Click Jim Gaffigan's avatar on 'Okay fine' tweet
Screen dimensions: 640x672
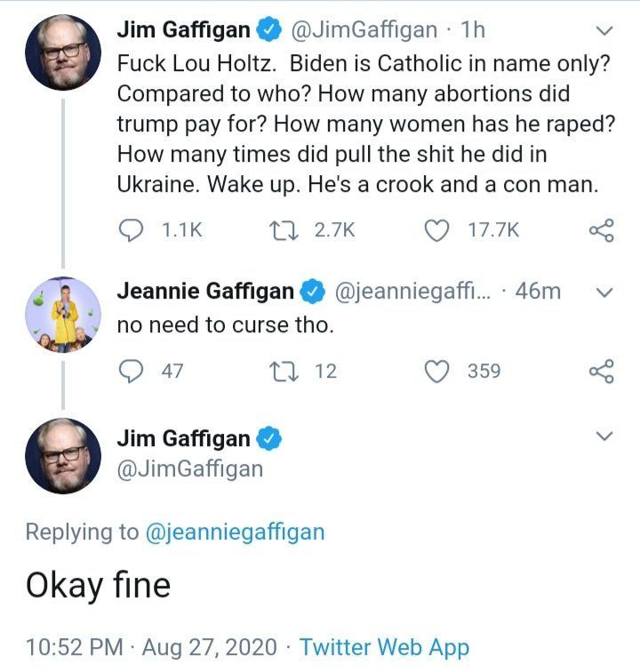point(62,455)
